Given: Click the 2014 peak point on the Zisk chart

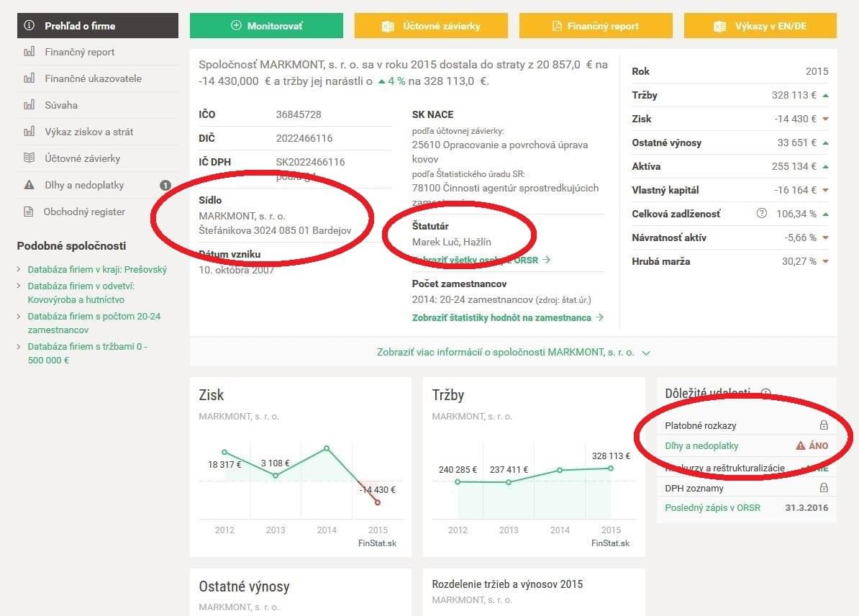Looking at the screenshot, I should [x=327, y=448].
